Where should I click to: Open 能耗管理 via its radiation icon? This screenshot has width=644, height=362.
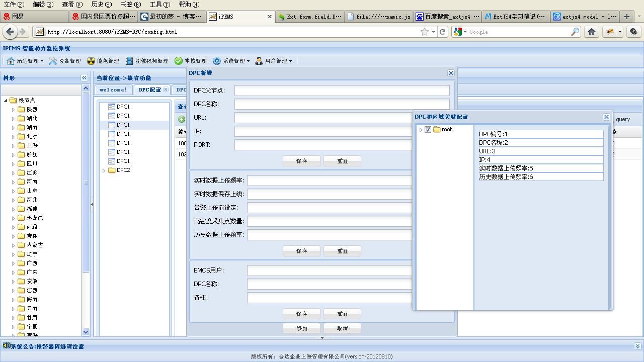click(x=91, y=61)
